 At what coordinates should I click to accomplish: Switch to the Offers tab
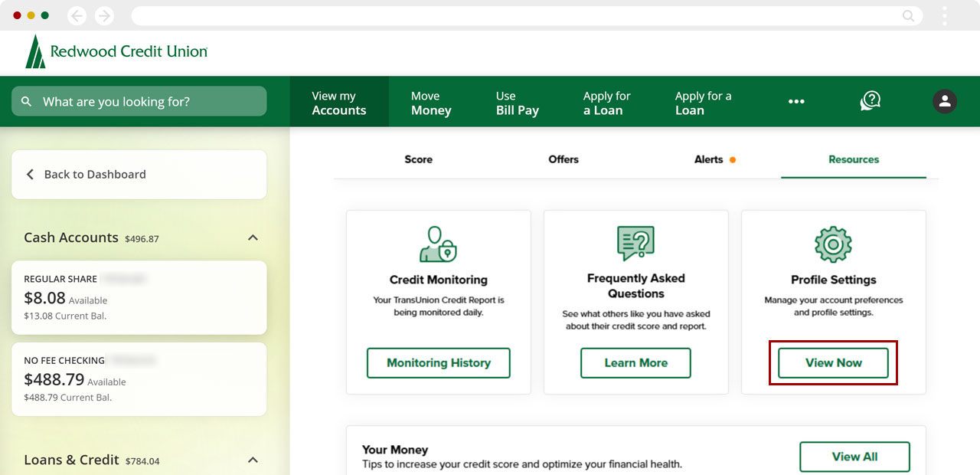(563, 159)
